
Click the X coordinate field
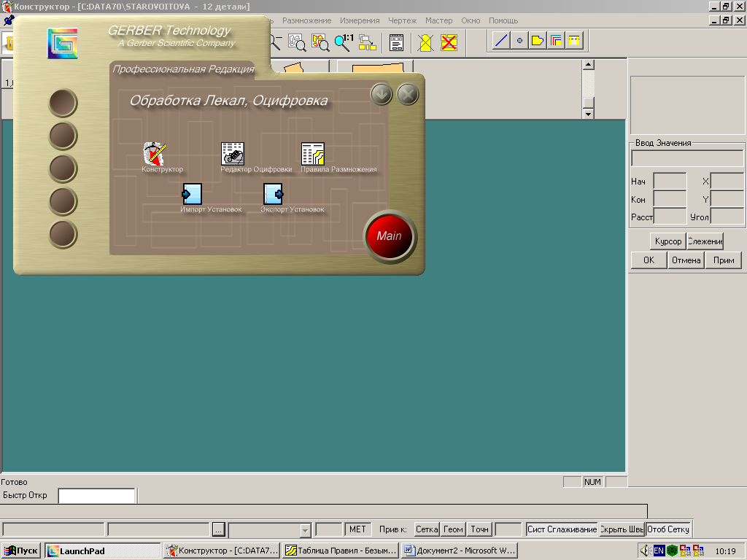[727, 181]
